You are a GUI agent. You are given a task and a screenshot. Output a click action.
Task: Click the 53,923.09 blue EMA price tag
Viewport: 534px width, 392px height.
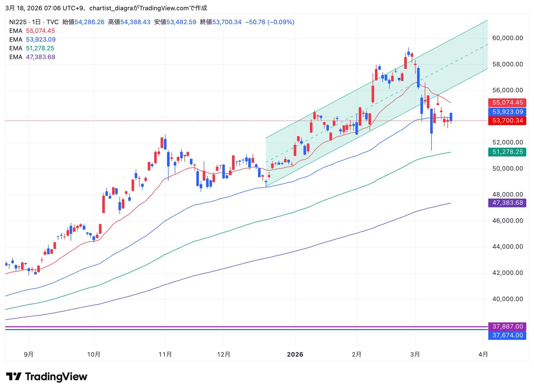click(507, 112)
